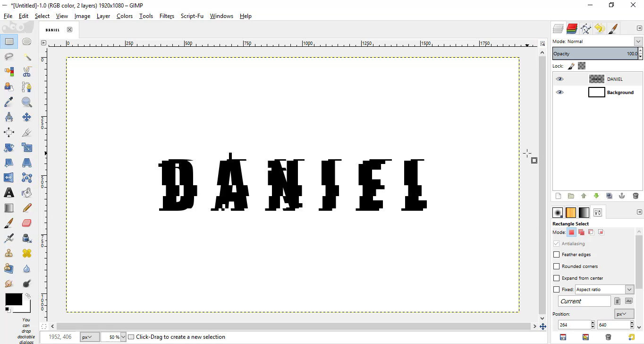
Task: Select the Fuzzy Select tool
Action: pyautogui.click(x=27, y=56)
